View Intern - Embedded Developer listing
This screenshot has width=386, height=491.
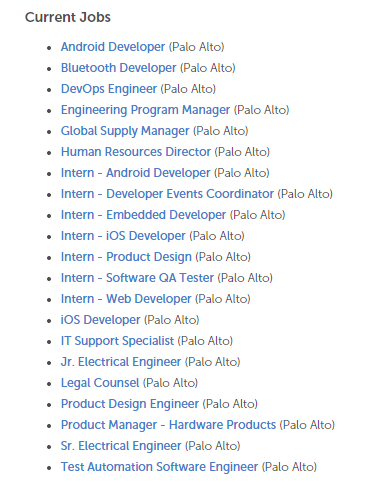coord(143,215)
